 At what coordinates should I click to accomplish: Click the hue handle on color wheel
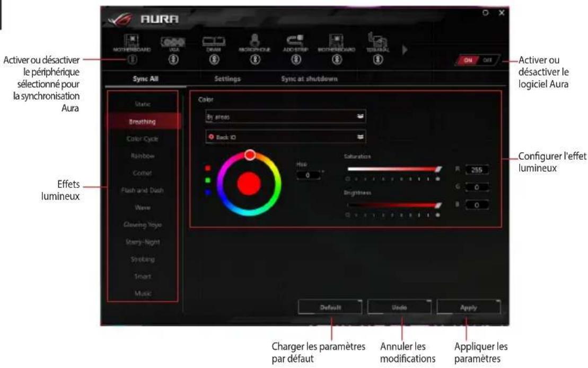[250, 155]
